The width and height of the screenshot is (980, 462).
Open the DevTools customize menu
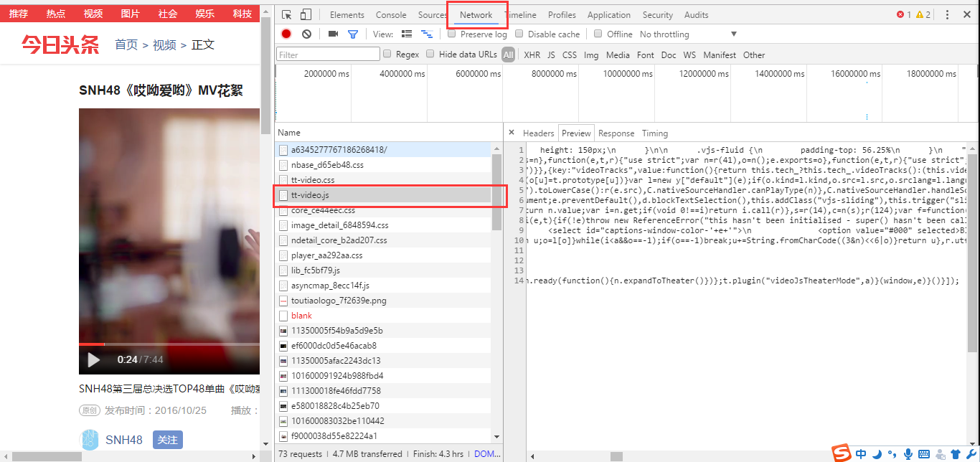[947, 14]
